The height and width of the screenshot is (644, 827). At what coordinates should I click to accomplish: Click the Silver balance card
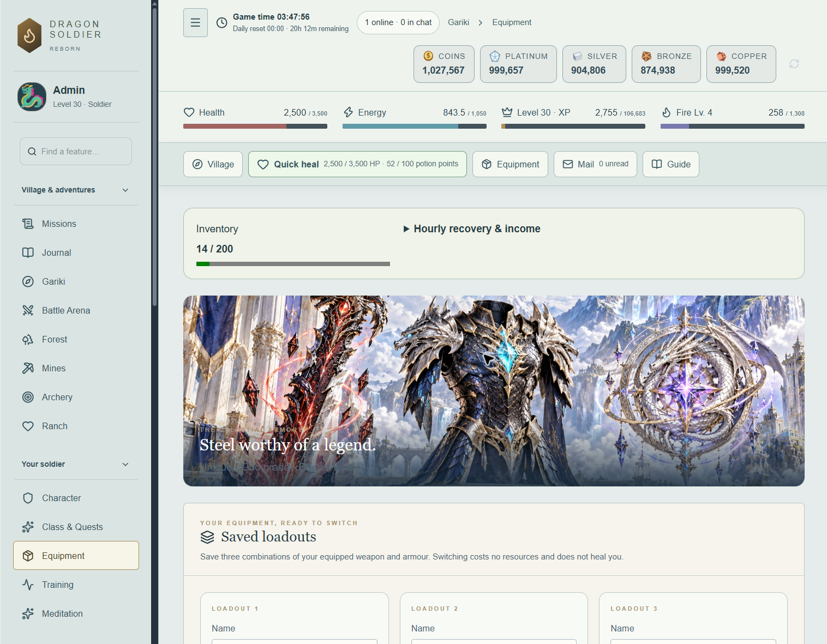coord(594,64)
